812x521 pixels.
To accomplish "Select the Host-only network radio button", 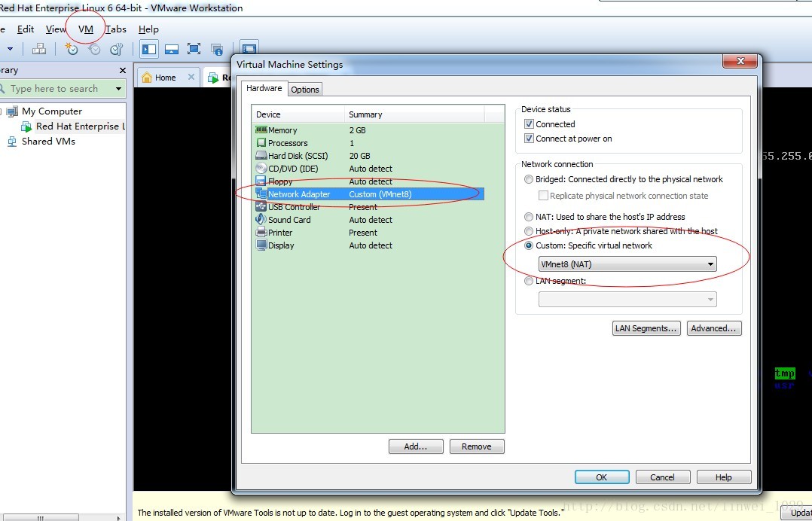I will coord(528,231).
